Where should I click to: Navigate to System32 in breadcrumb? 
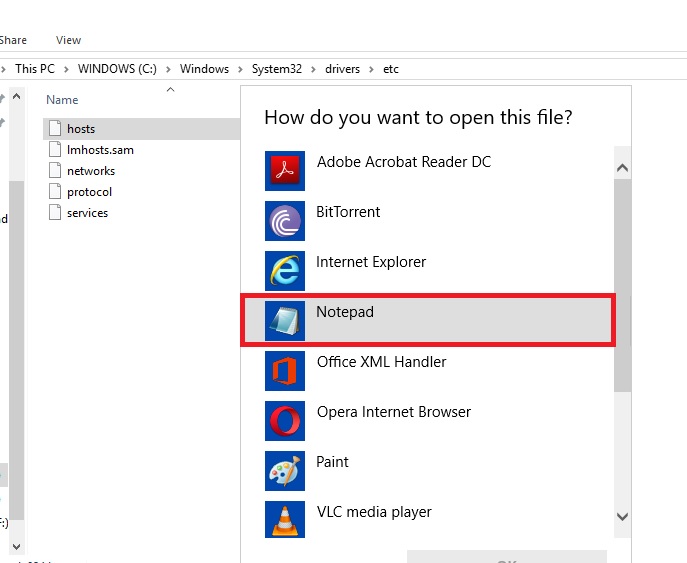point(277,69)
